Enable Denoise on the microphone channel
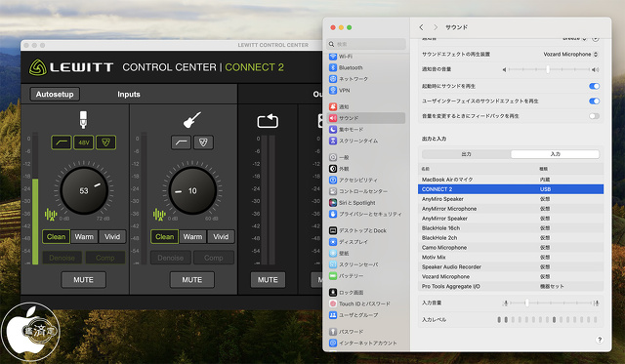 [62, 258]
